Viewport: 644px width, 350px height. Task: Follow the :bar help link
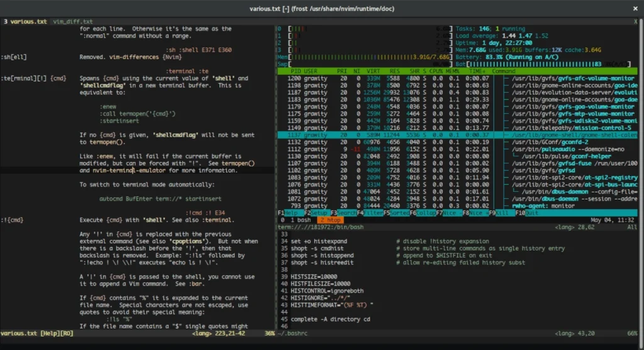coord(196,284)
